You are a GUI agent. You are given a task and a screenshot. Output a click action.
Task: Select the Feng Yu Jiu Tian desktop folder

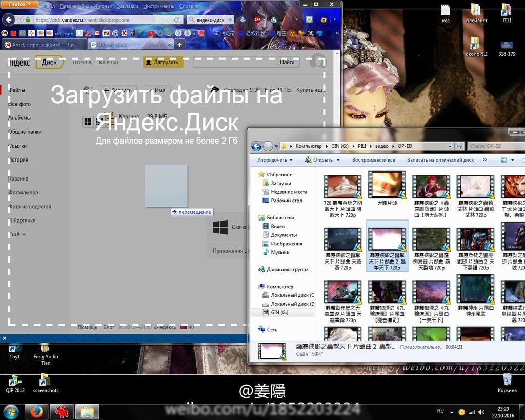pyautogui.click(x=46, y=355)
